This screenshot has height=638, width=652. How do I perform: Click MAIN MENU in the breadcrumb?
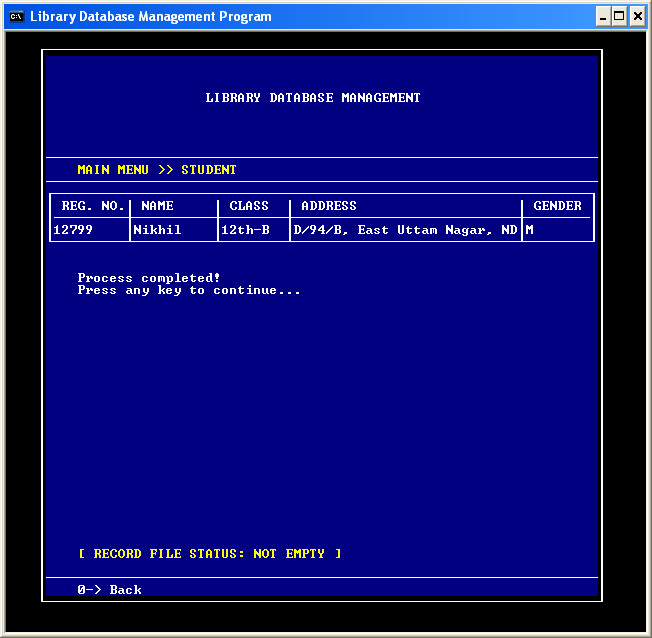(113, 170)
